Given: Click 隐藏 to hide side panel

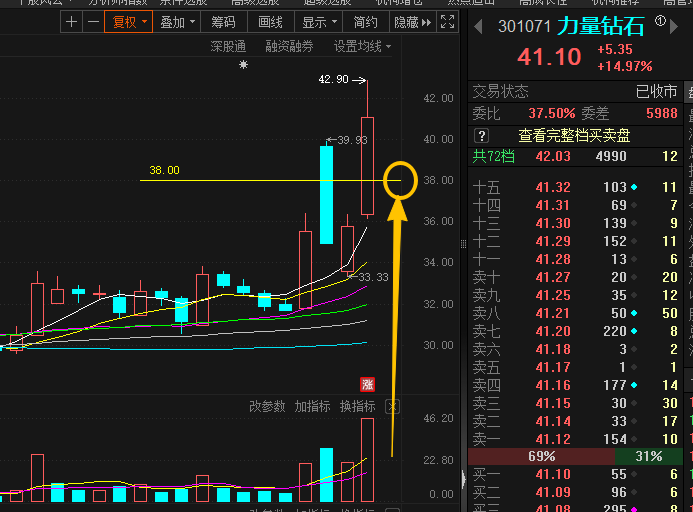Looking at the screenshot, I should 412,22.
